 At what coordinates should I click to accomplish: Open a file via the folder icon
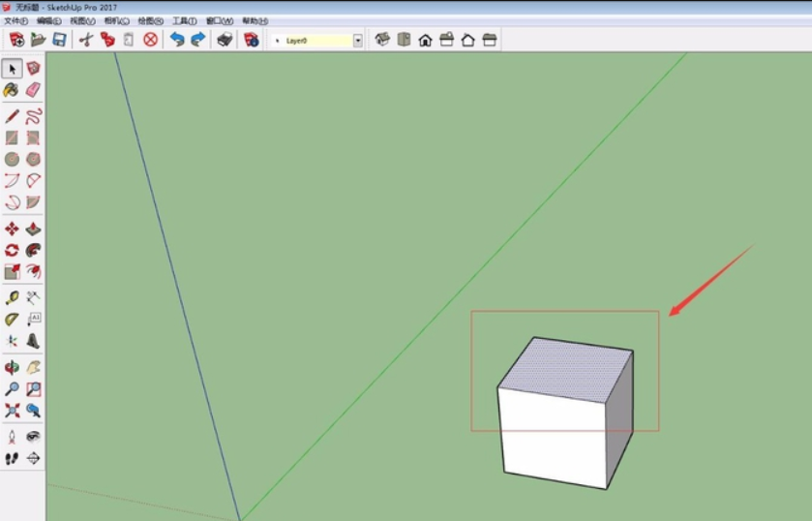pos(38,40)
